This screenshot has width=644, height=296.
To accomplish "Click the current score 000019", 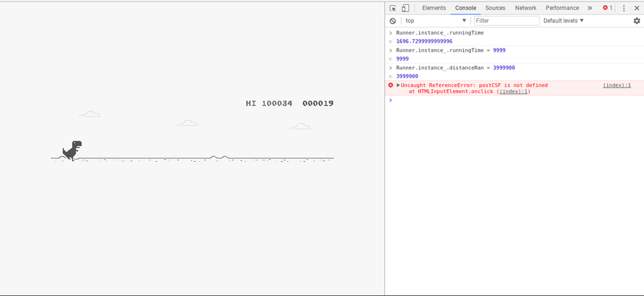I will point(318,103).
